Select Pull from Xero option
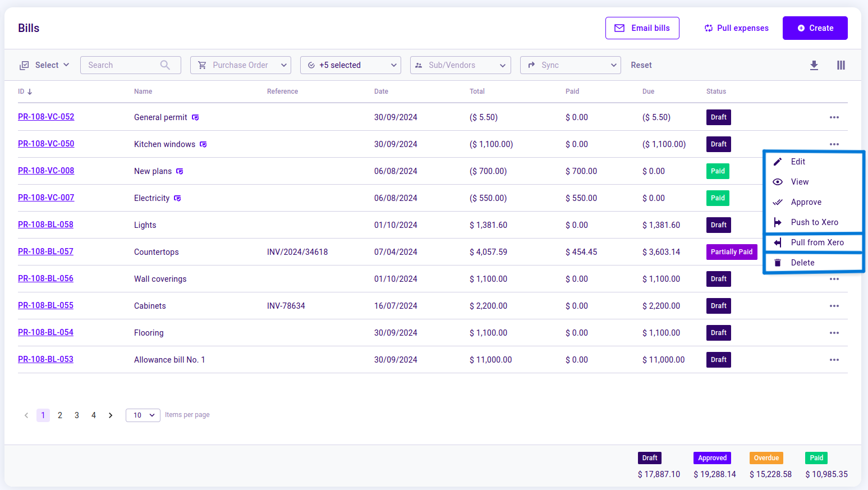 click(814, 242)
